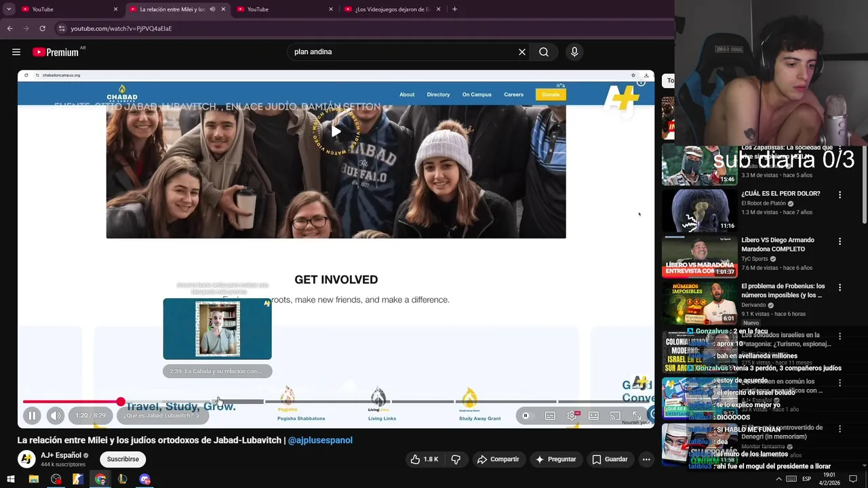Cast video with Play on TV icon
This screenshot has height=488, width=868.
pyautogui.click(x=615, y=415)
